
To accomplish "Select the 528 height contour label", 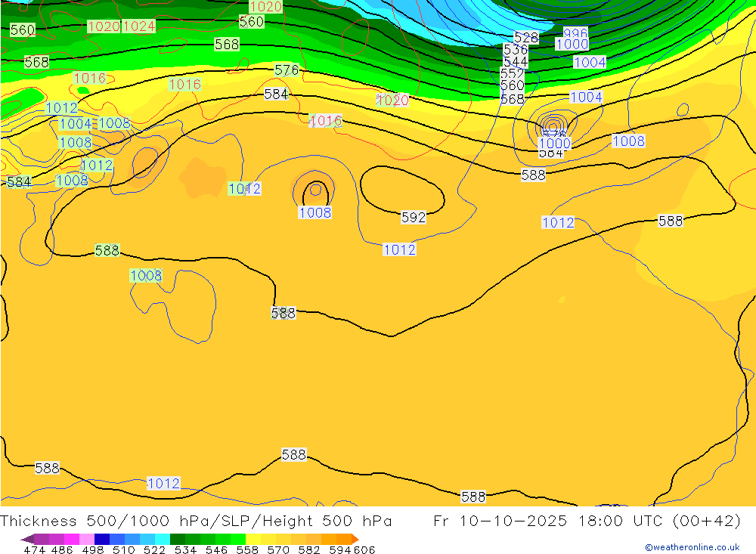I will pos(526,37).
